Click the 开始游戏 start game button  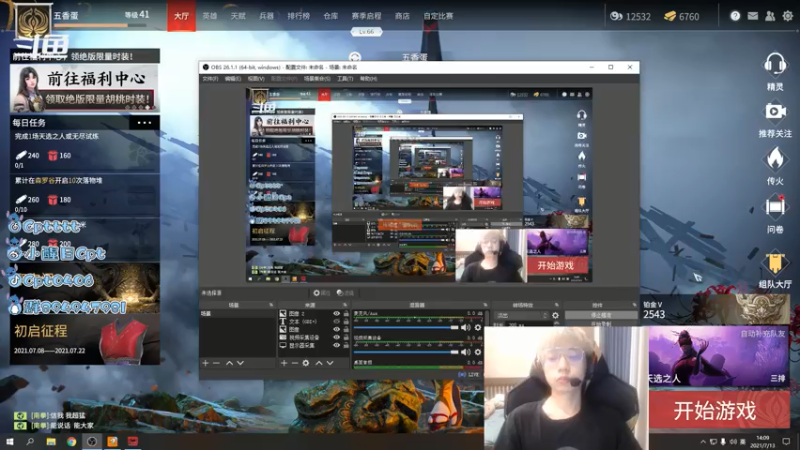(719, 411)
